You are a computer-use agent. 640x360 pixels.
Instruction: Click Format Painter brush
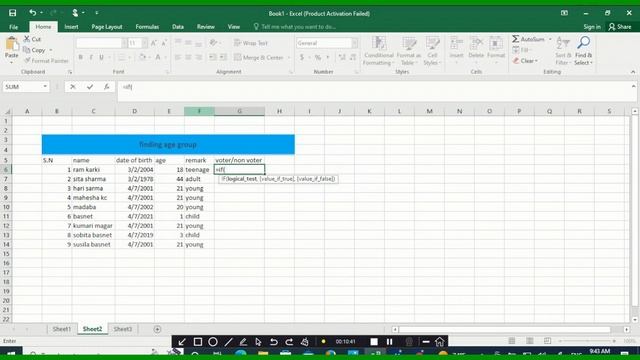tap(46, 60)
